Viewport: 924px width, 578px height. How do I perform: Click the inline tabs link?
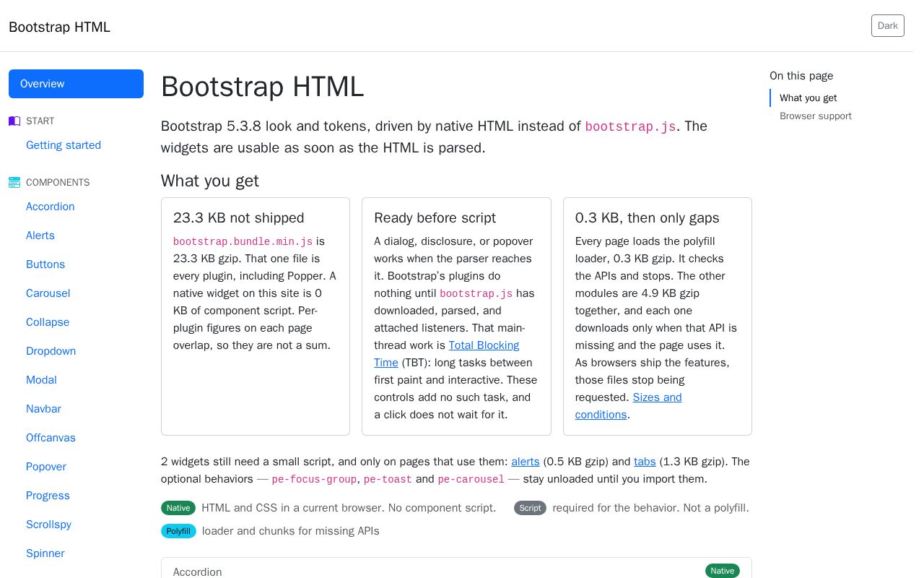(x=645, y=462)
